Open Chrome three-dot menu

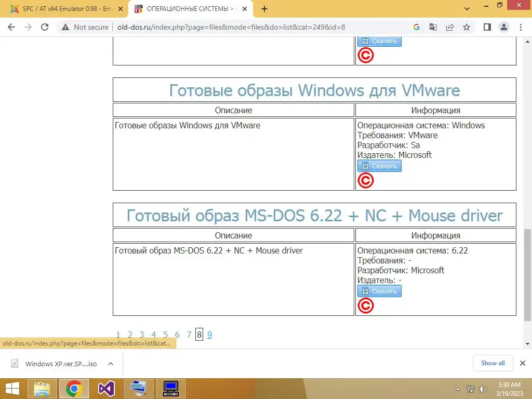(521, 27)
